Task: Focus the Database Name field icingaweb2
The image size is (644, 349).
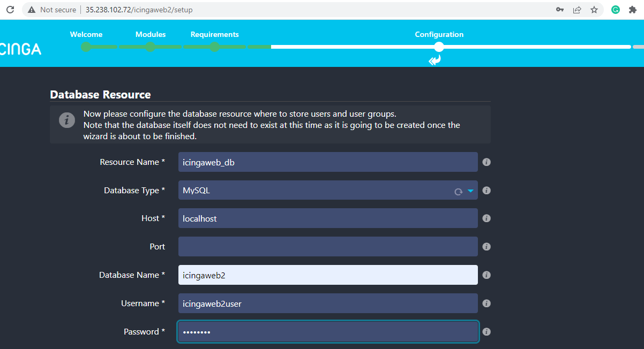Action: (x=328, y=275)
